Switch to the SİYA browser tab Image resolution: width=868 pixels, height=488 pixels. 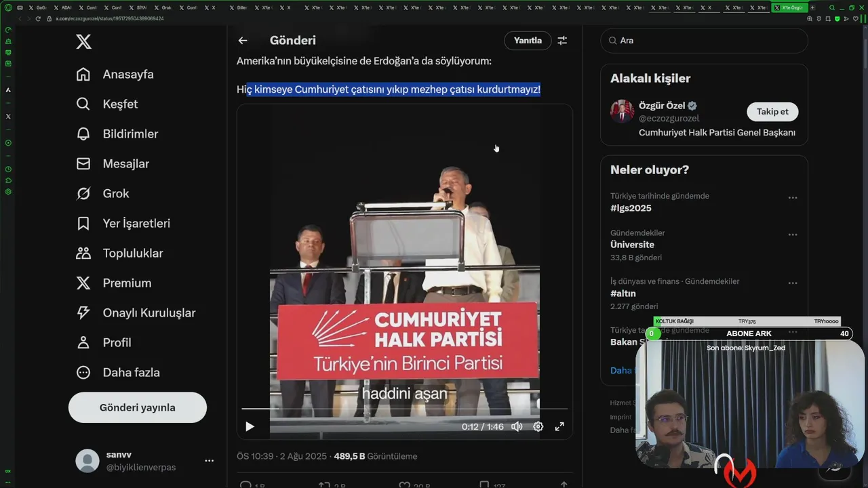click(x=138, y=7)
